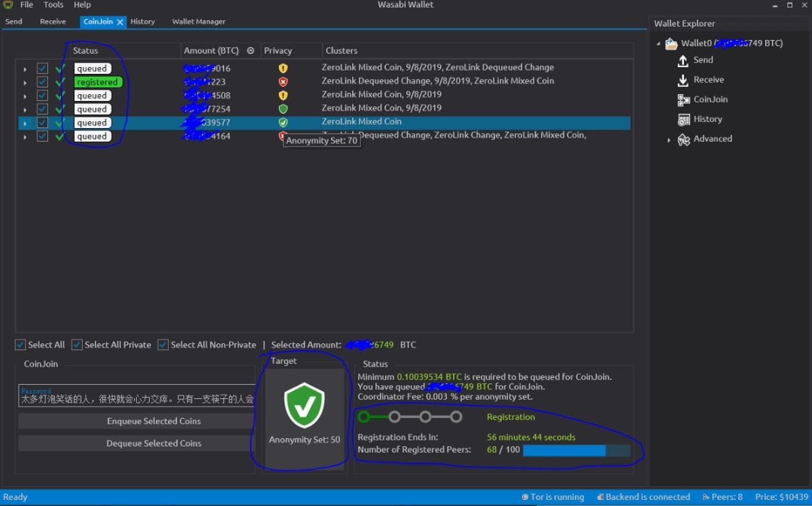Image resolution: width=812 pixels, height=506 pixels.
Task: Close the CoinJoin tab with its X
Action: click(x=120, y=22)
